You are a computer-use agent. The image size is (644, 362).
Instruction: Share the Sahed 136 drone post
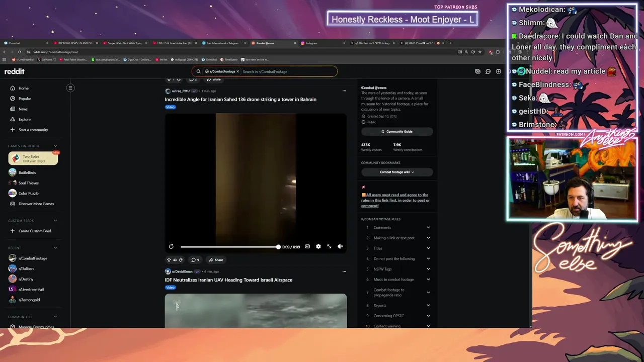[216, 260]
